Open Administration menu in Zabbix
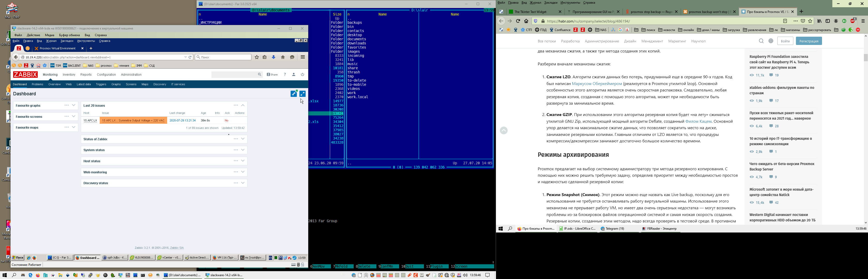The height and width of the screenshot is (279, 868). click(x=131, y=75)
